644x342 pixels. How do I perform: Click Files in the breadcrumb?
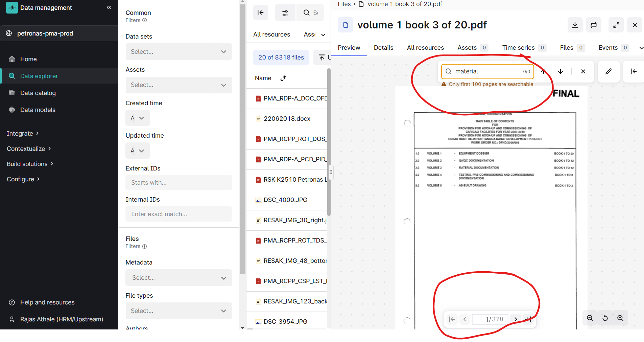(344, 4)
